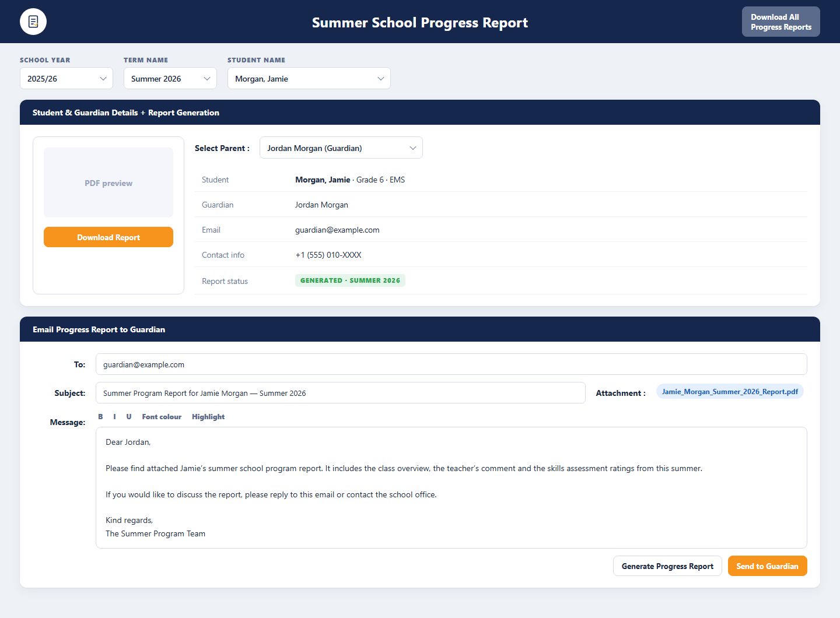This screenshot has height=618, width=840.
Task: Click the contact number +1 (555) 010-XXXX
Action: (328, 255)
